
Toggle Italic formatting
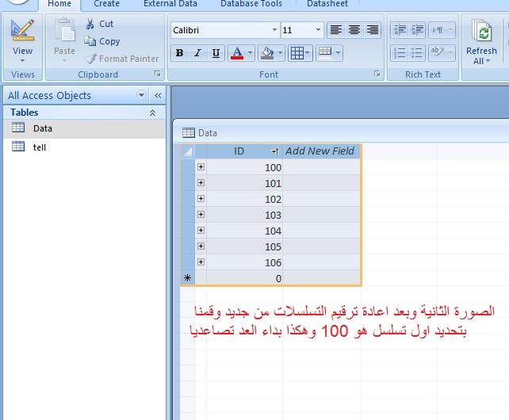tap(197, 53)
